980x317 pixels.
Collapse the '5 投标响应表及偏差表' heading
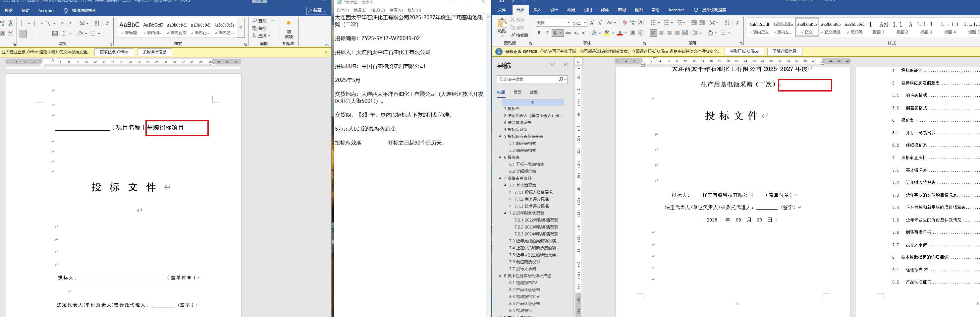pos(500,136)
